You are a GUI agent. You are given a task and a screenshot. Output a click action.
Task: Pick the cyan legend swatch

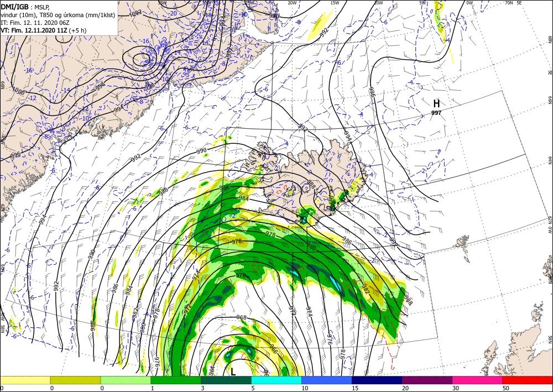coord(276,380)
